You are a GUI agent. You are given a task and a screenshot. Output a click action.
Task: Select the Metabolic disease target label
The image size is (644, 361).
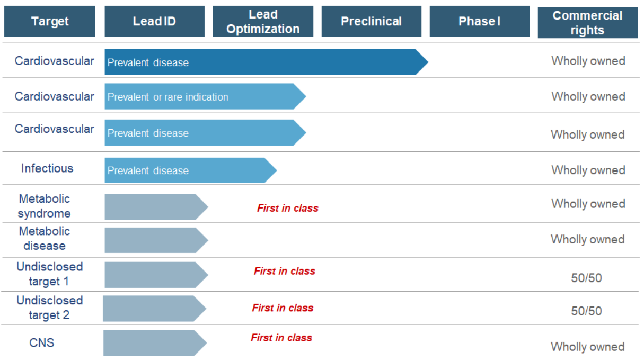[45, 238]
